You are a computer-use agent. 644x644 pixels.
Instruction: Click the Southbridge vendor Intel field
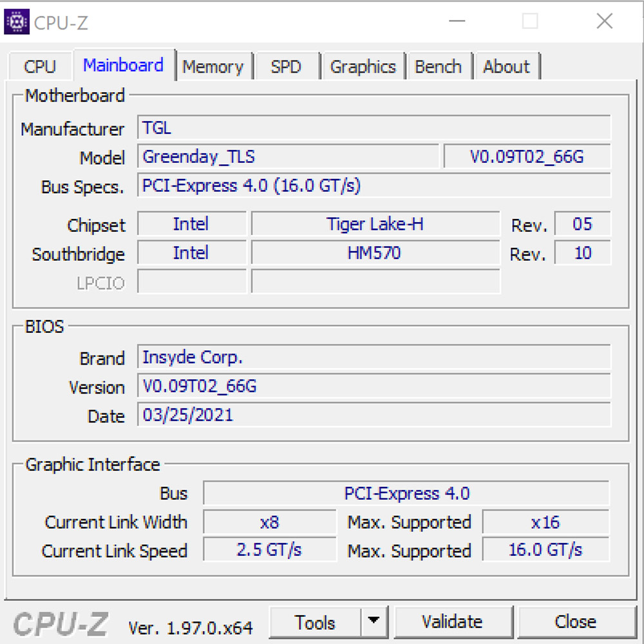click(192, 252)
